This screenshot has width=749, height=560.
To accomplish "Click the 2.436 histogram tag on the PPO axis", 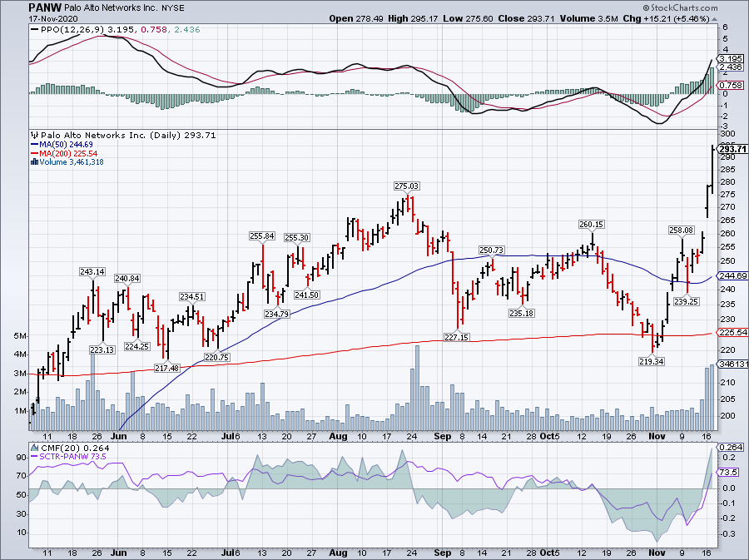I will pos(731,67).
